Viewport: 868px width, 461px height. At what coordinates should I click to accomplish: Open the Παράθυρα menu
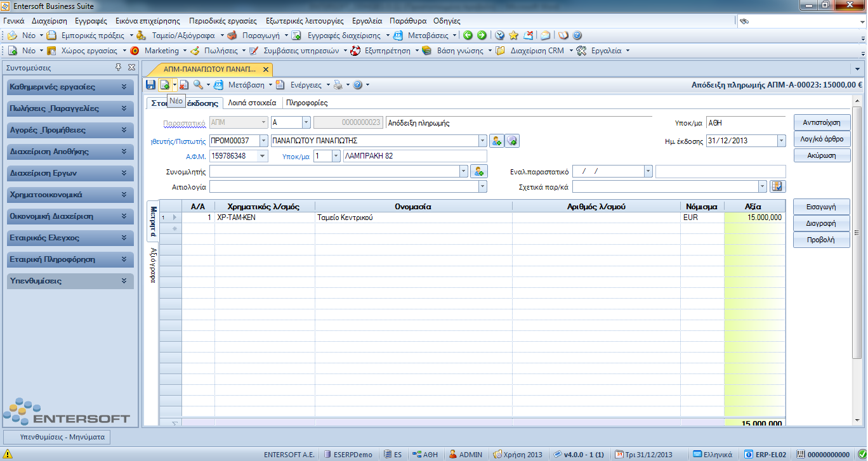click(x=408, y=21)
